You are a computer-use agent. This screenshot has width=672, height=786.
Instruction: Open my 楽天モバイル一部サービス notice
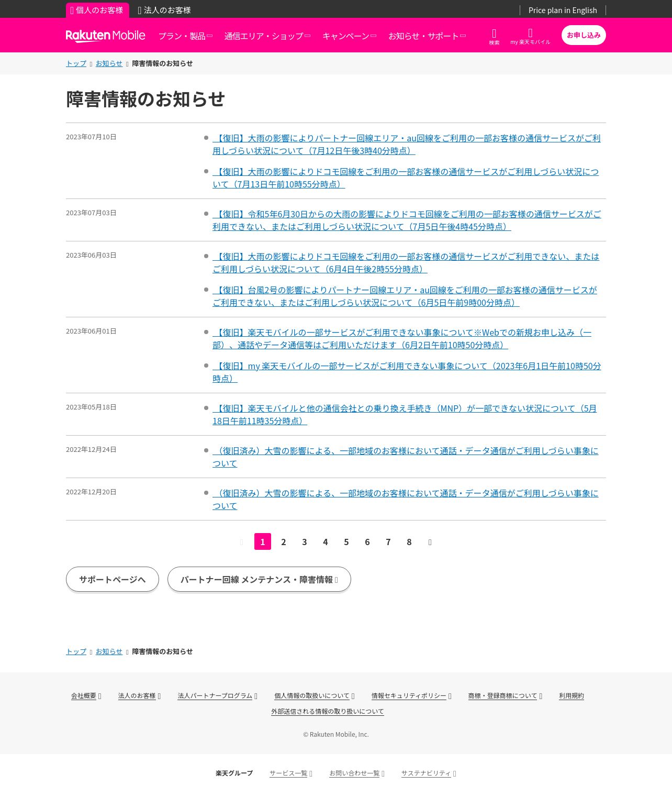point(407,372)
